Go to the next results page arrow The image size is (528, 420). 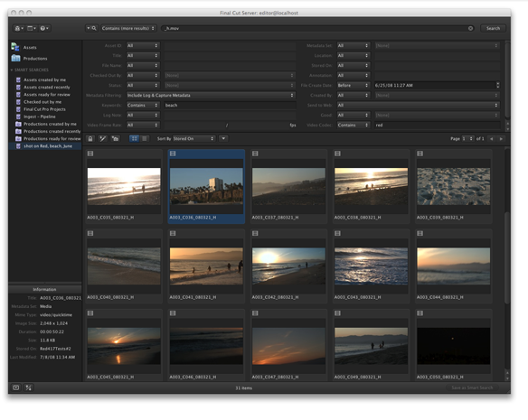(x=501, y=139)
